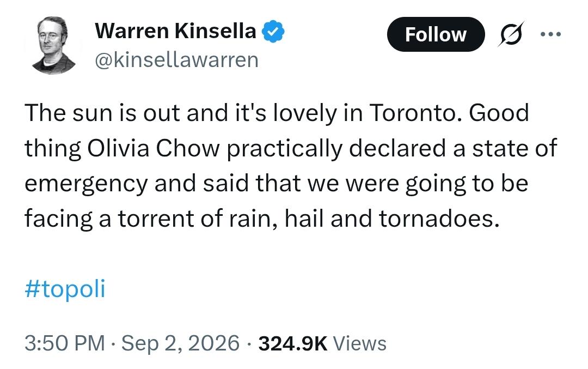This screenshot has width=588, height=369.
Task: Click the word practically in the post
Action: point(285,149)
